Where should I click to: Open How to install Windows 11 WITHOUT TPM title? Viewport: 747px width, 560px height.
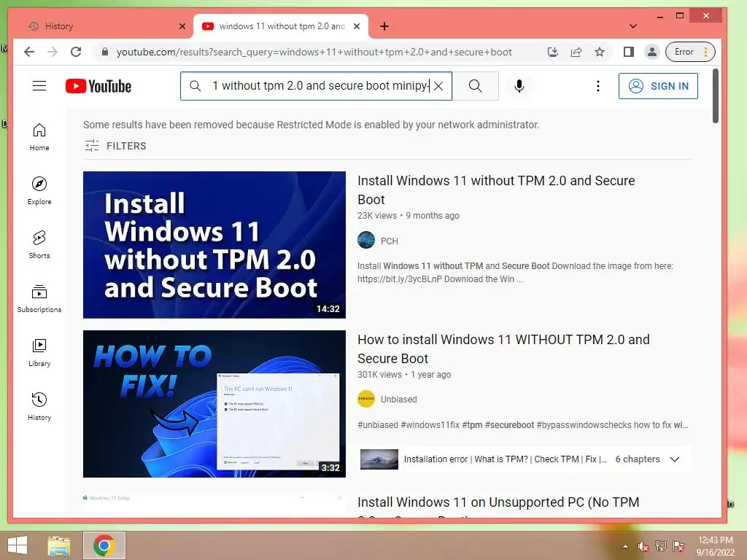coord(503,349)
